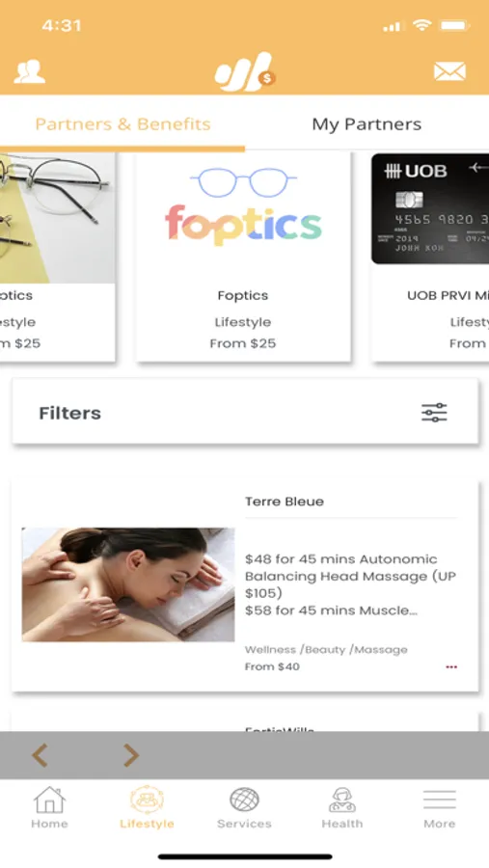Open the contacts people icon
This screenshot has width=489, height=868.
pyautogui.click(x=29, y=71)
